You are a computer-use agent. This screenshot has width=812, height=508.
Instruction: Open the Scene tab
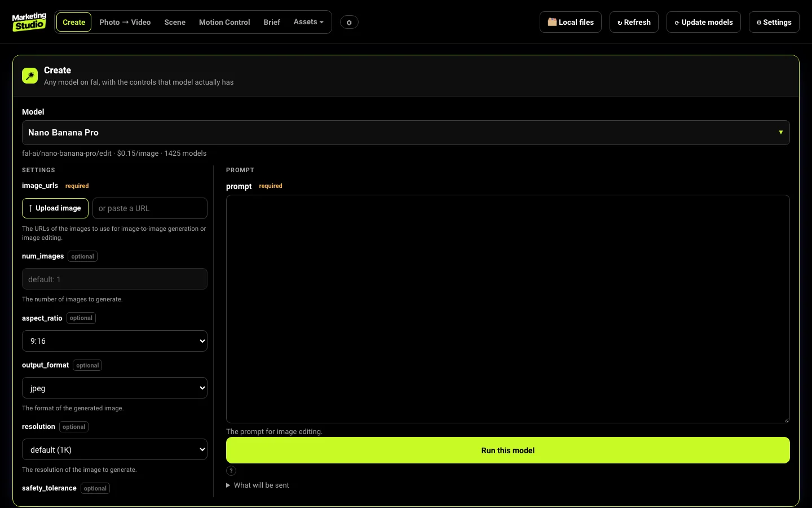point(175,22)
